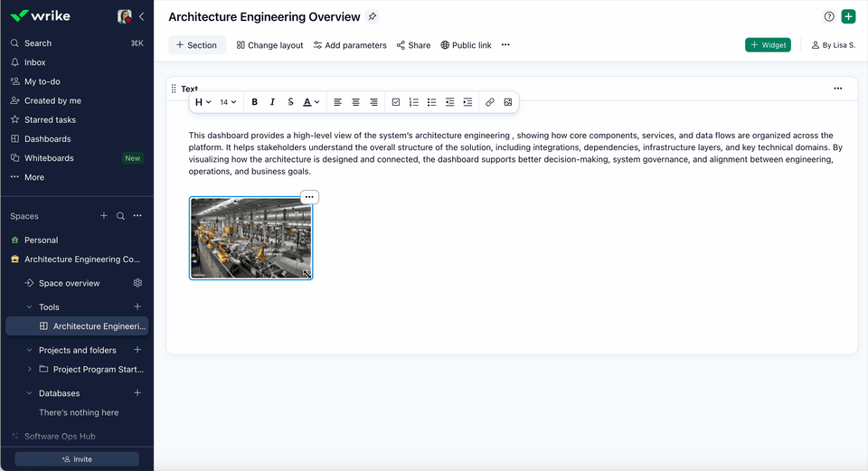Increase indent of the text

tap(467, 102)
